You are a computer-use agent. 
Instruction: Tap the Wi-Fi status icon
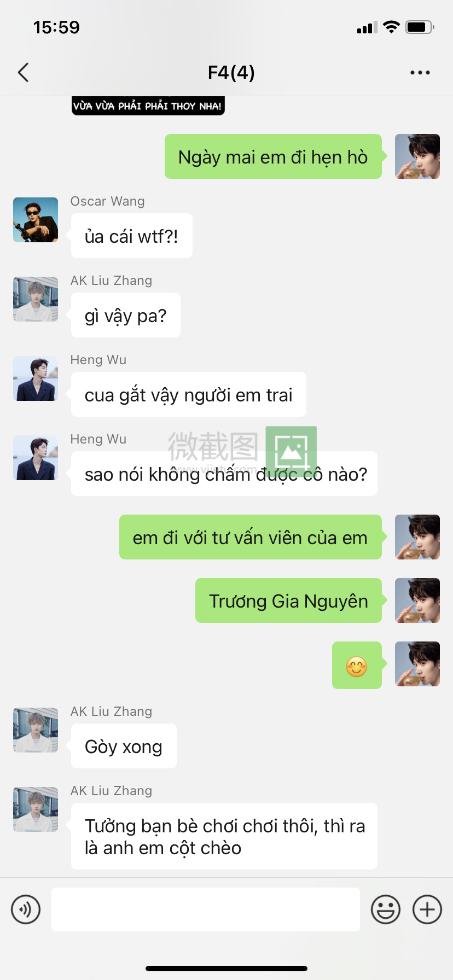tap(391, 27)
